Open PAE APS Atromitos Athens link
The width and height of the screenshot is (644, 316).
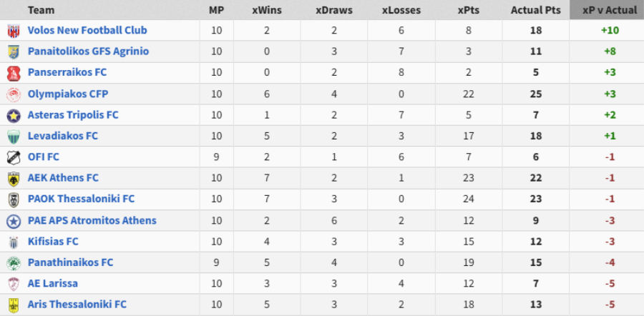pyautogui.click(x=92, y=220)
